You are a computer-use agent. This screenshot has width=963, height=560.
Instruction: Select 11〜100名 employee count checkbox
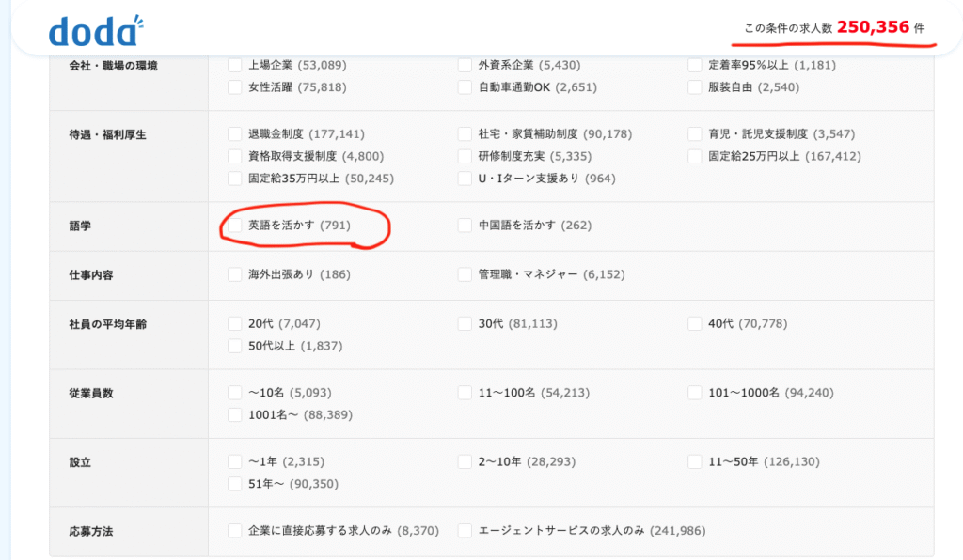pos(465,393)
